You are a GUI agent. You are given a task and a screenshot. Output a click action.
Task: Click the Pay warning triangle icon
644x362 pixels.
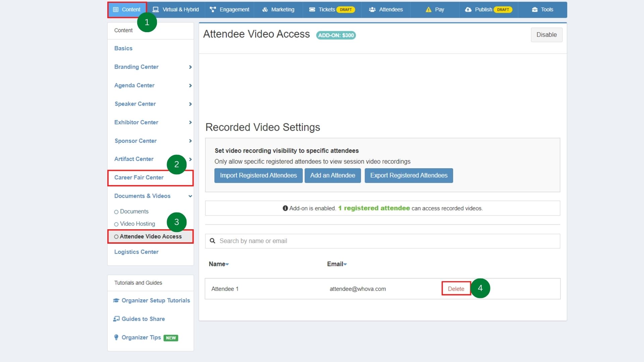coord(428,9)
